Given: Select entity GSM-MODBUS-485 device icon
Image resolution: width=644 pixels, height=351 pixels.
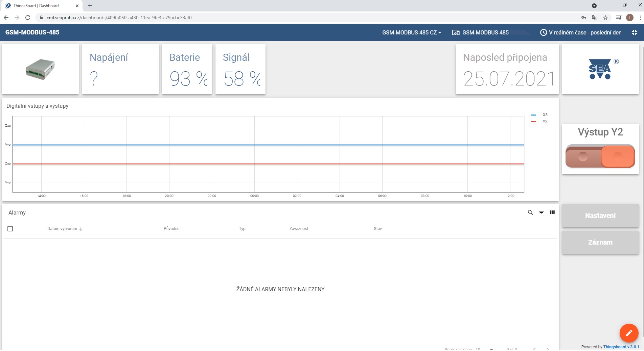Looking at the screenshot, I should pos(456,32).
